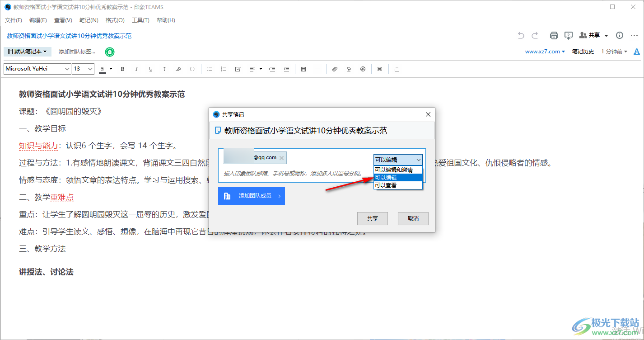Select the highlighter tool
Image resolution: width=644 pixels, height=340 pixels.
178,69
